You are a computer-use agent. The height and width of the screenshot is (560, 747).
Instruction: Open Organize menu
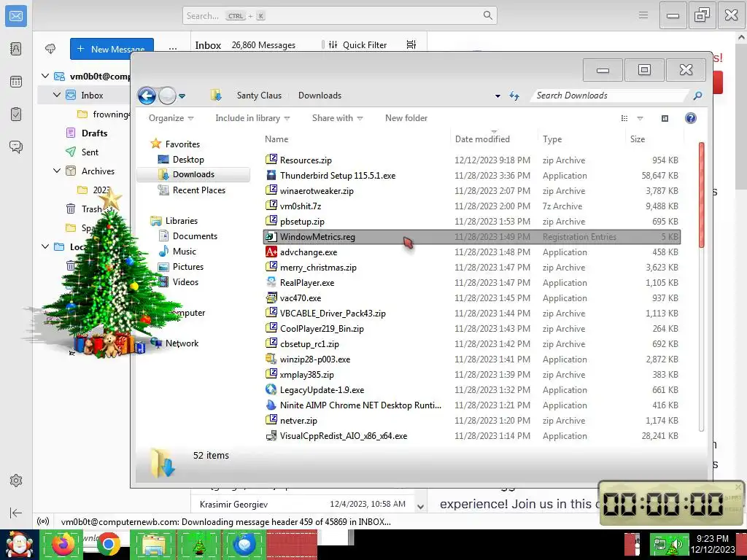coord(171,118)
